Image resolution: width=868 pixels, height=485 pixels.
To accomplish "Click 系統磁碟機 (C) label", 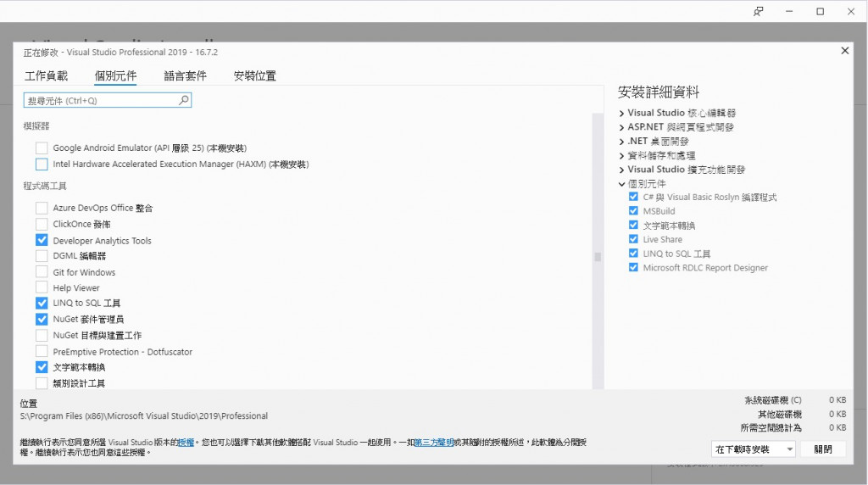I will (773, 400).
